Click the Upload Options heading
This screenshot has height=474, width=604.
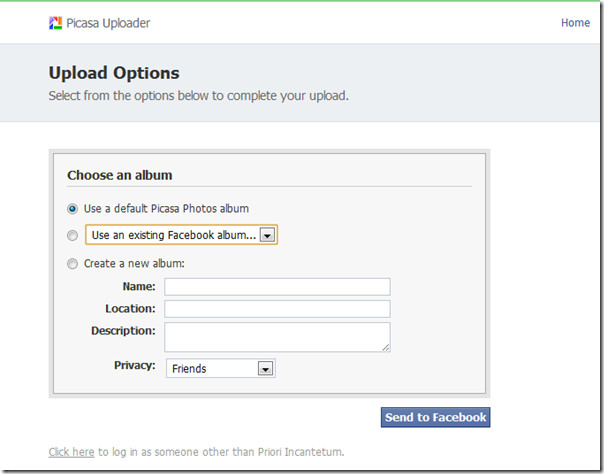pos(114,73)
